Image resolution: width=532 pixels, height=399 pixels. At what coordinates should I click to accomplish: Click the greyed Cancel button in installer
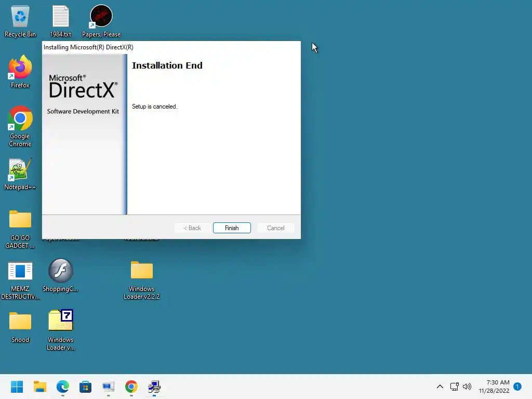275,228
